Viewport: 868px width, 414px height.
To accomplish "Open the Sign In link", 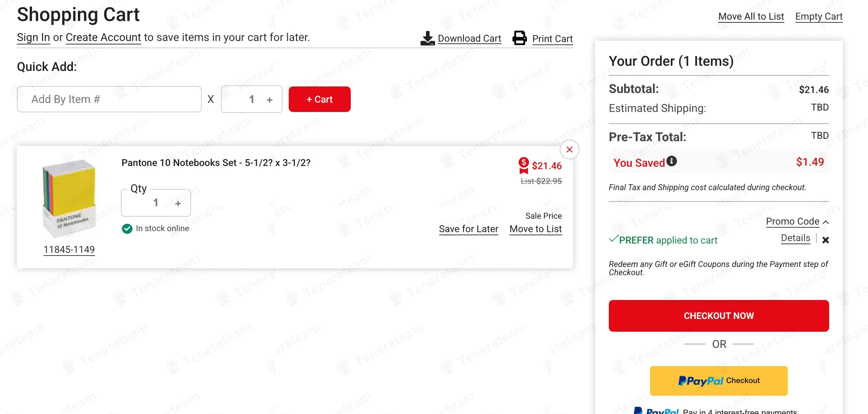I will click(33, 37).
